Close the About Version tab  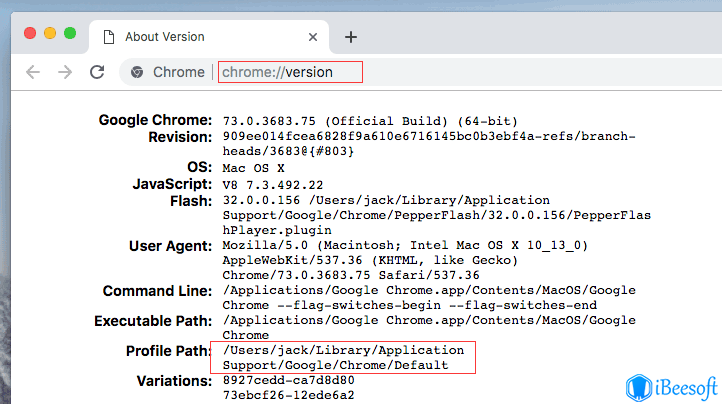point(313,37)
